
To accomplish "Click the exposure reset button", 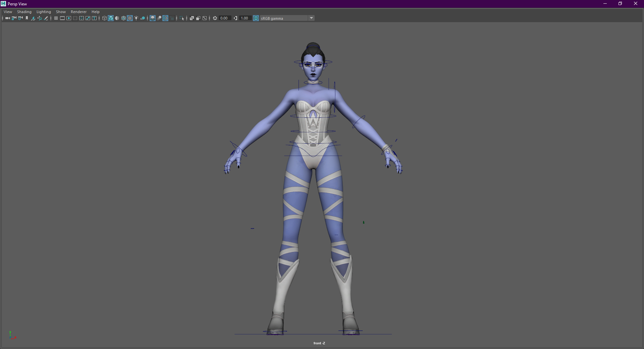I will point(215,18).
